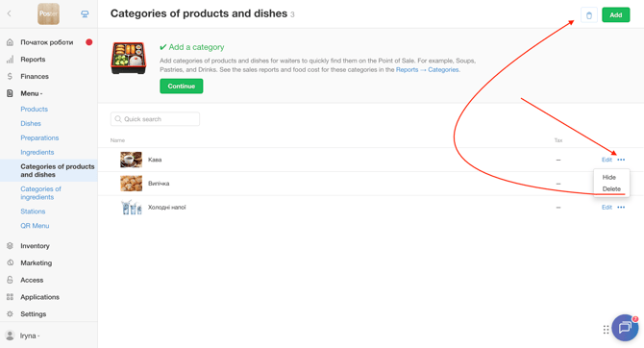644x348 pixels.
Task: Open Початок роботи in sidebar
Action: tap(47, 42)
